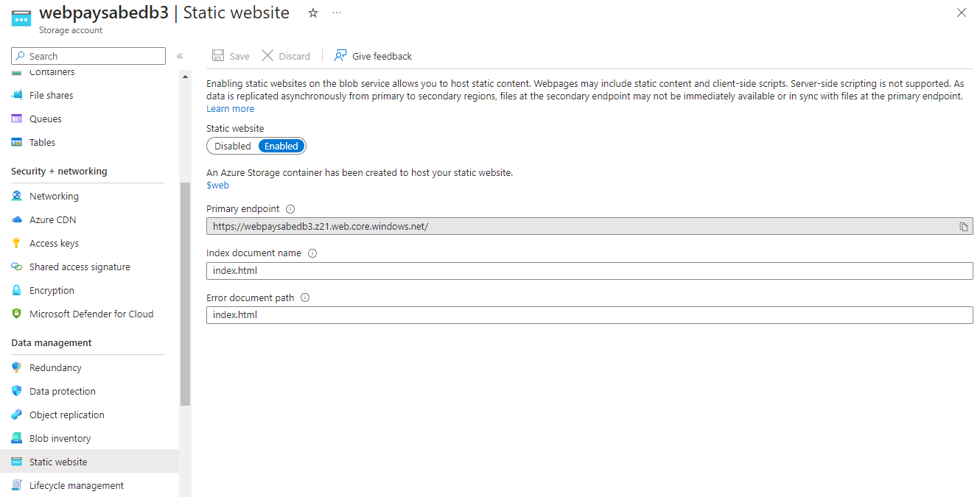Viewport: 980px width, 497px height.
Task: Pin page with the favorite star icon
Action: point(313,13)
